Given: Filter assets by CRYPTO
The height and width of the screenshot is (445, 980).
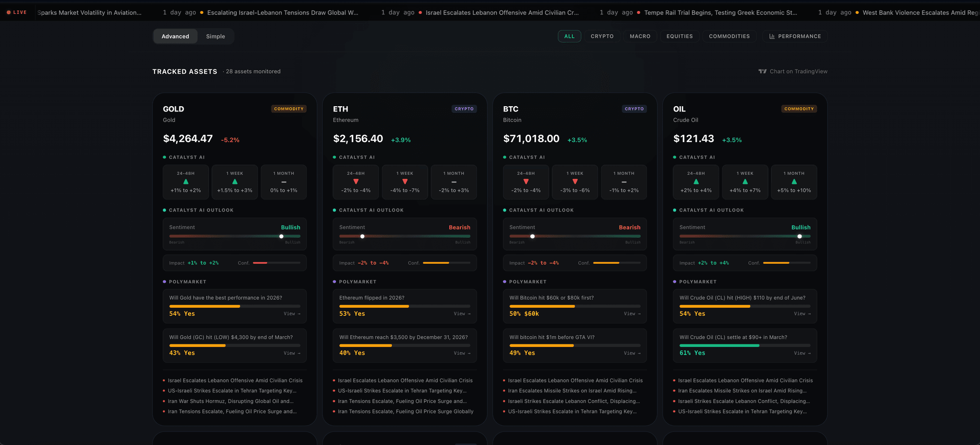Looking at the screenshot, I should 602,36.
